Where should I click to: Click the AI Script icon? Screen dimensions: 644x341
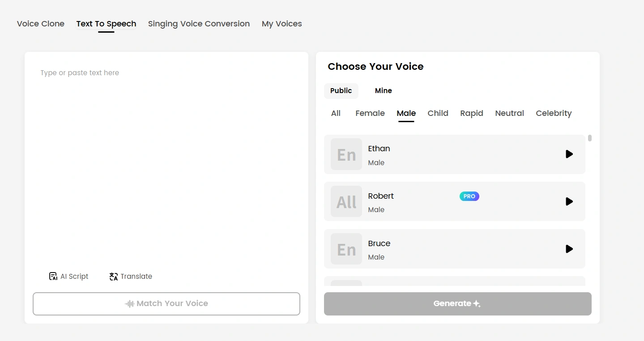coord(53,276)
